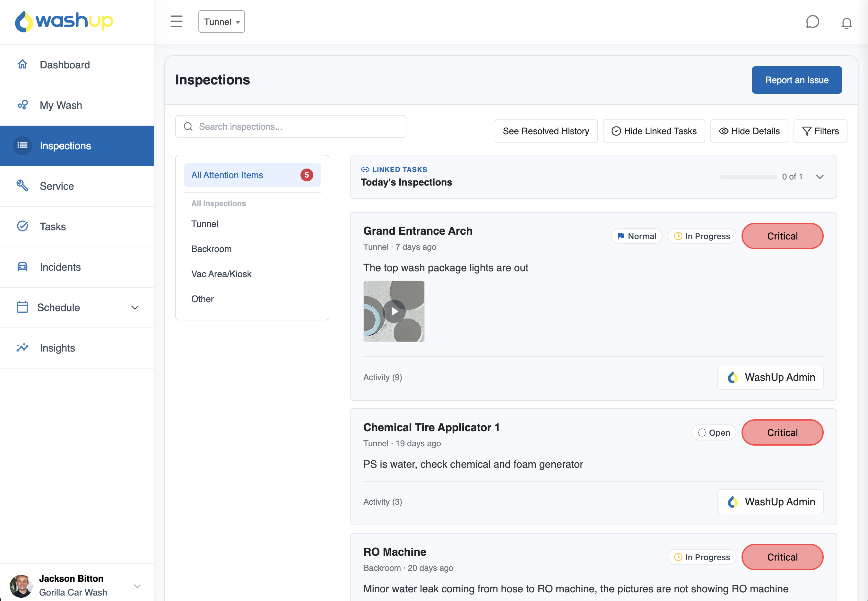
Task: Click the red 5 attention badge
Action: click(x=307, y=175)
